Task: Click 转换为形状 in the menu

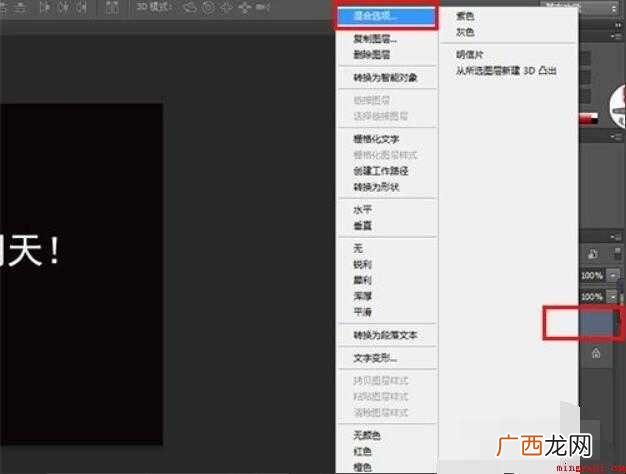Action: 376,187
